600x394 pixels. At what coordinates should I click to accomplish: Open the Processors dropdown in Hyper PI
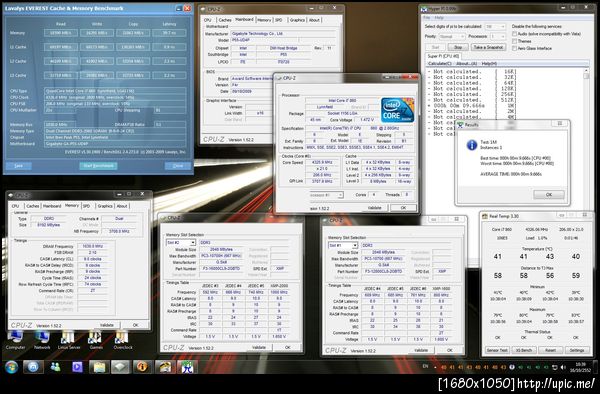(498, 36)
